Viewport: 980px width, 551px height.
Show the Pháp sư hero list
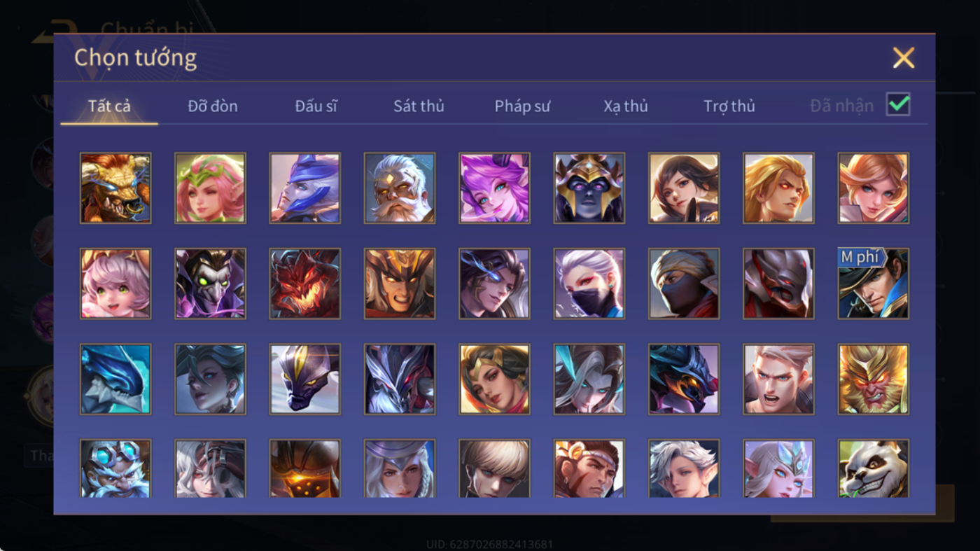click(x=522, y=106)
